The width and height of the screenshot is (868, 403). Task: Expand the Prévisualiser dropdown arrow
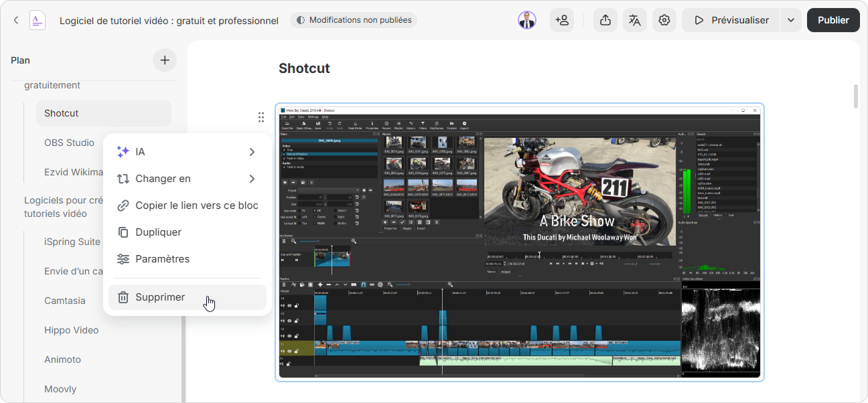[791, 20]
